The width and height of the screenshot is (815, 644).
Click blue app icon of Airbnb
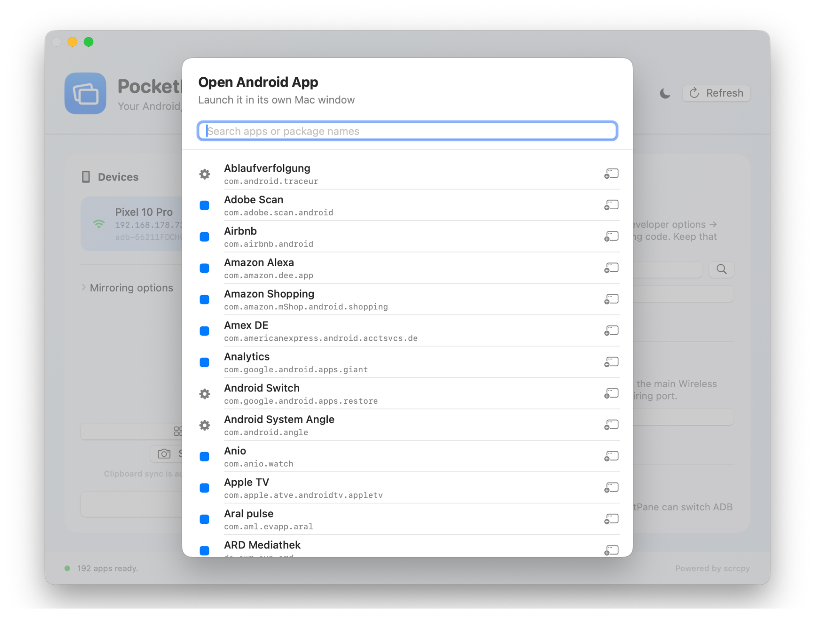click(x=205, y=237)
